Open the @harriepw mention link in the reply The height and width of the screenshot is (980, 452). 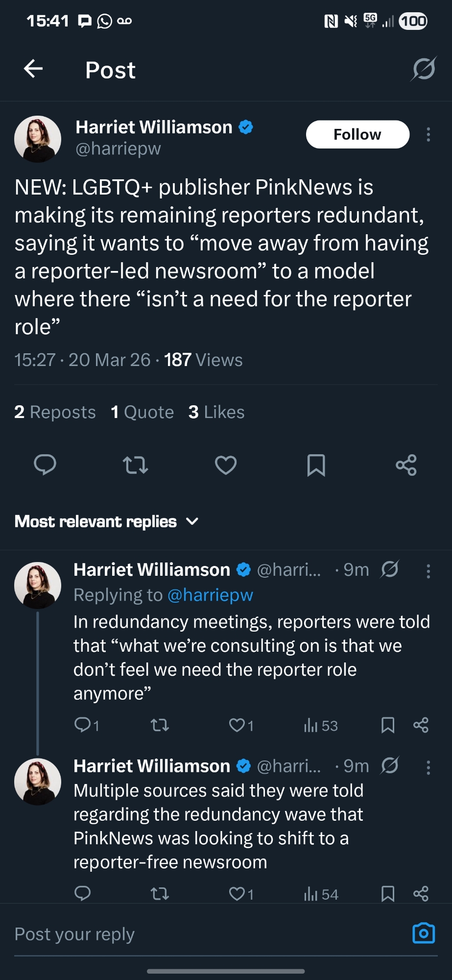(x=210, y=595)
